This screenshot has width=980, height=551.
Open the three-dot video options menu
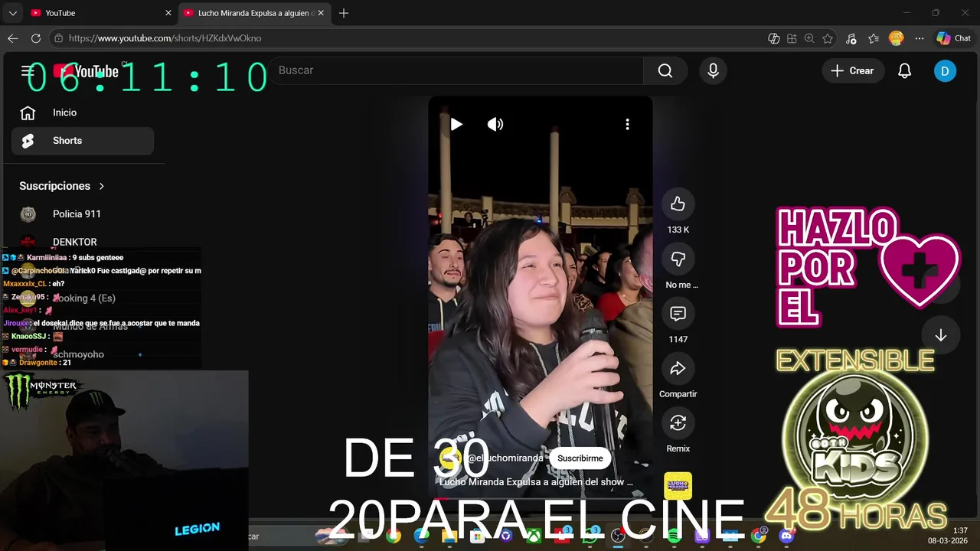coord(627,124)
